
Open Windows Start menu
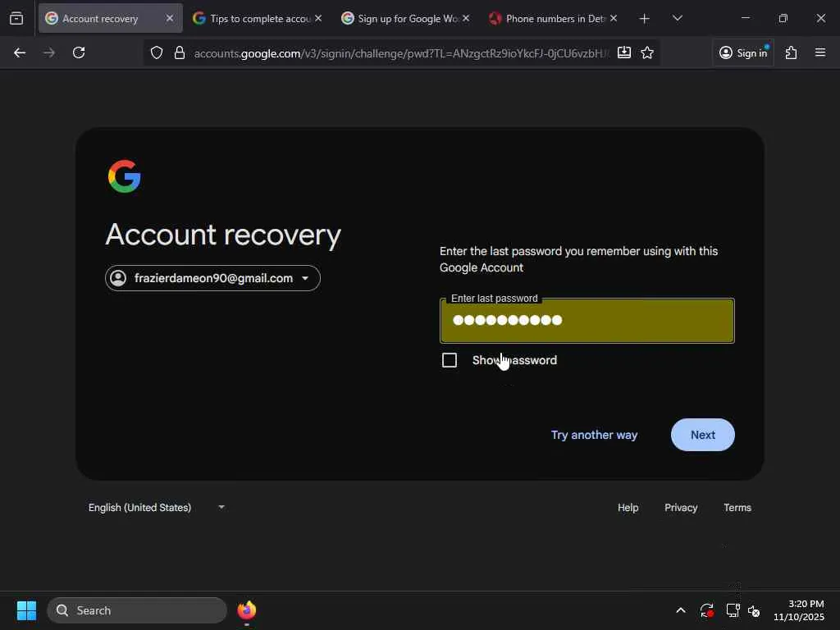point(26,610)
